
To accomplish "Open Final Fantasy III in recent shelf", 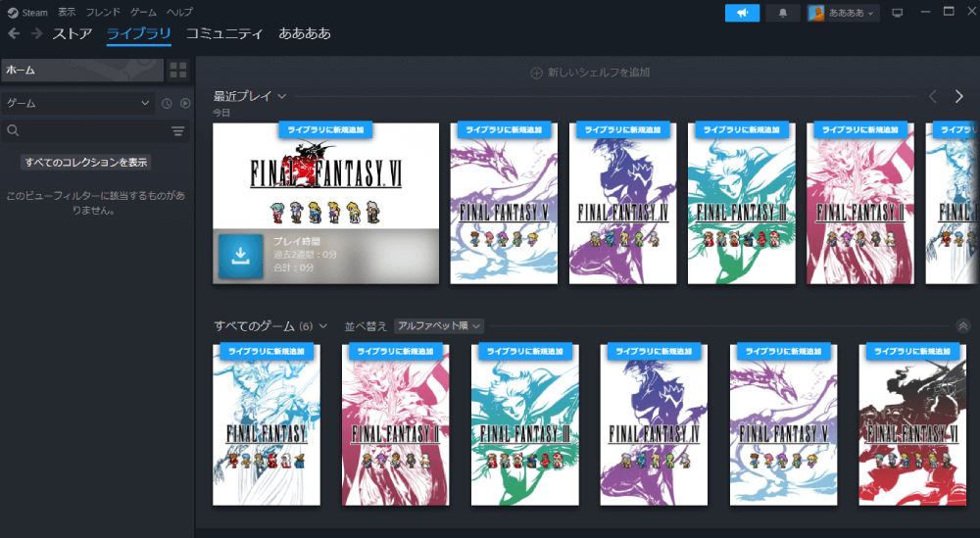I will pos(741,203).
